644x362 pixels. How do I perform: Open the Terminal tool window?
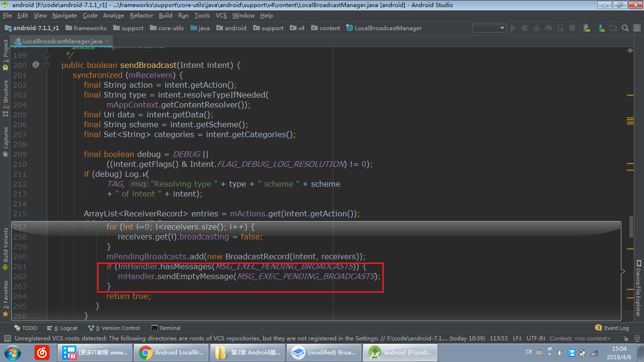(166, 328)
